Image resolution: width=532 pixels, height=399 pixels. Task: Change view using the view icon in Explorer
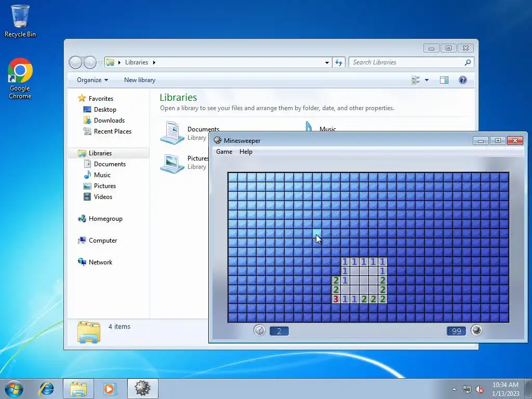click(416, 80)
